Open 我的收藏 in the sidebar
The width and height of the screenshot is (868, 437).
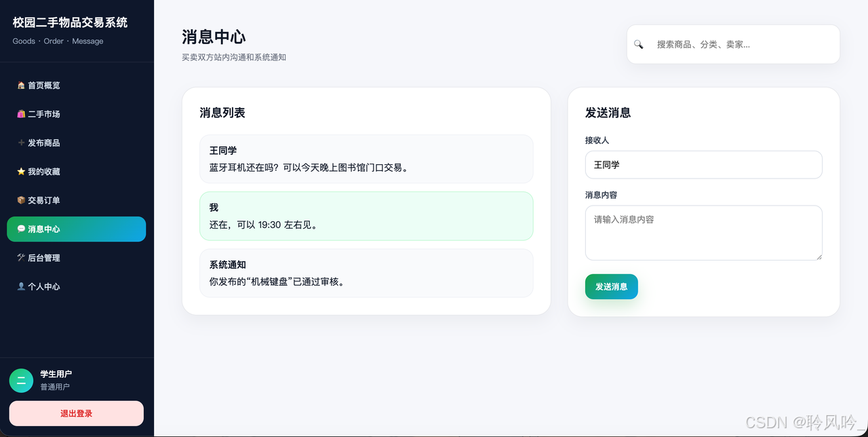click(76, 172)
